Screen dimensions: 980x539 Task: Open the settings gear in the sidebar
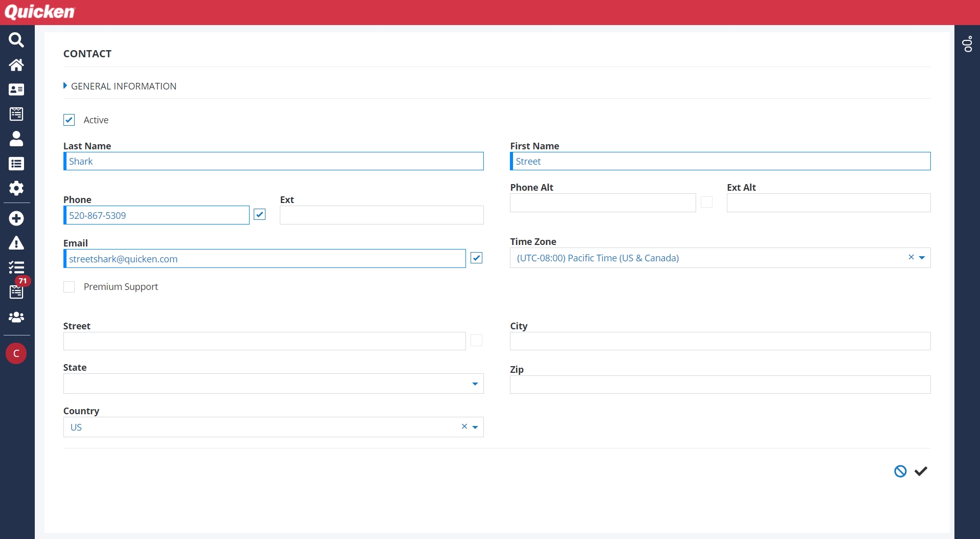(x=16, y=188)
